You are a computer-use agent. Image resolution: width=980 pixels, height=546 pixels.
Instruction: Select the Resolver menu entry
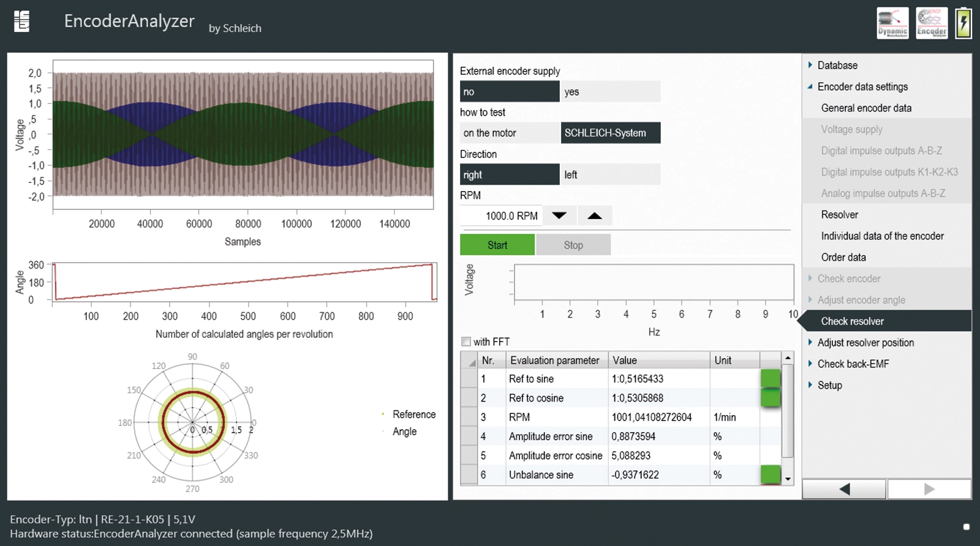839,215
